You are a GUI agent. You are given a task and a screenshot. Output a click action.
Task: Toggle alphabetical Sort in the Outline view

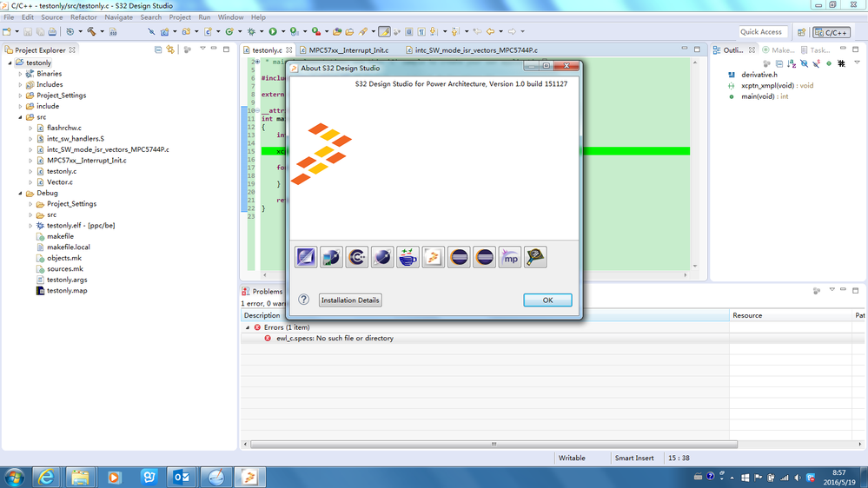pyautogui.click(x=792, y=63)
